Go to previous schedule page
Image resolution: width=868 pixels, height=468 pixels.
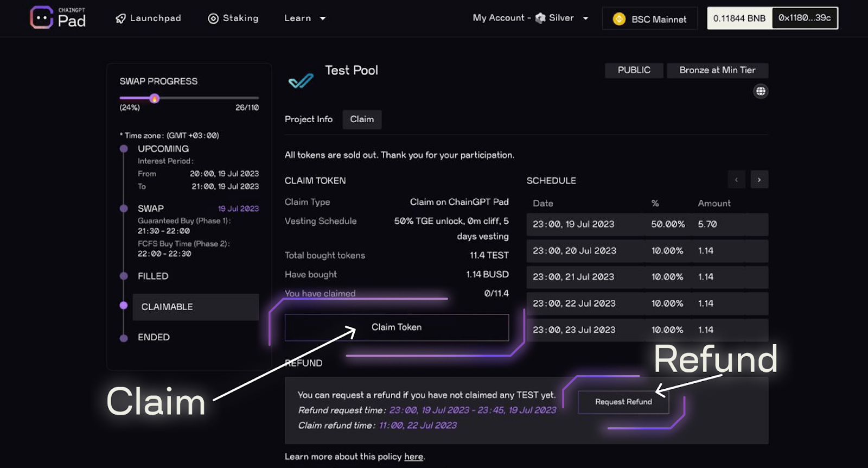coord(736,180)
